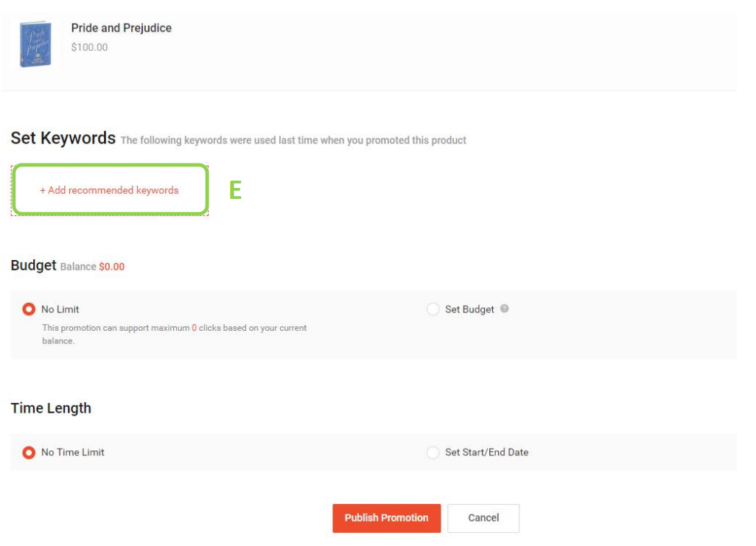Click the Time Length heading

coord(51,408)
